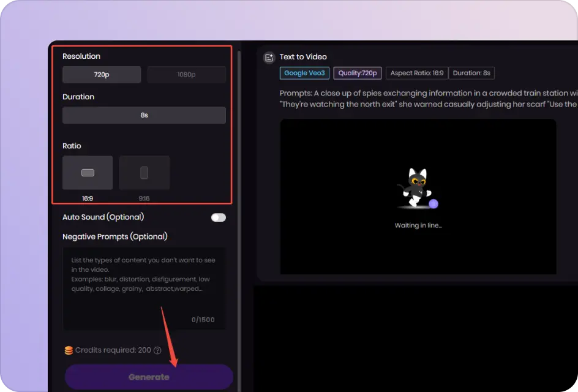
Task: Select the 16:9 landscape ratio icon
Action: (x=88, y=172)
